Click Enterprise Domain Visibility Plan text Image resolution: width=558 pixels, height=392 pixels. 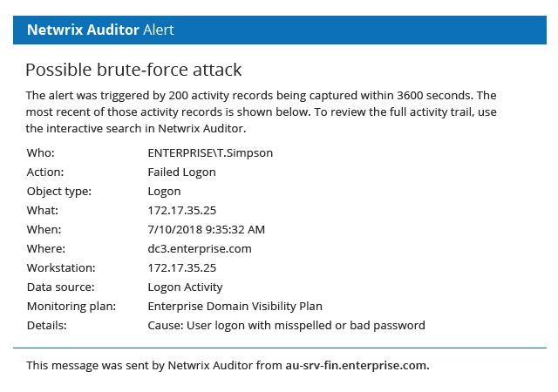tap(235, 307)
